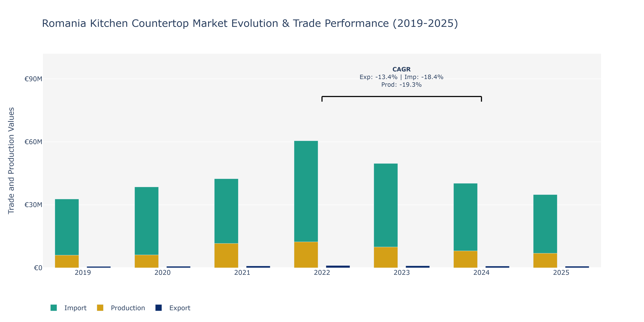Click the 2022 Production bar segment
Screen dimensions: 644x322
(x=306, y=255)
